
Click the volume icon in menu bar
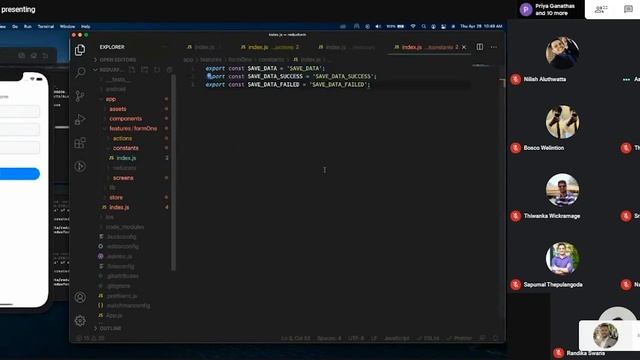pos(378,26)
